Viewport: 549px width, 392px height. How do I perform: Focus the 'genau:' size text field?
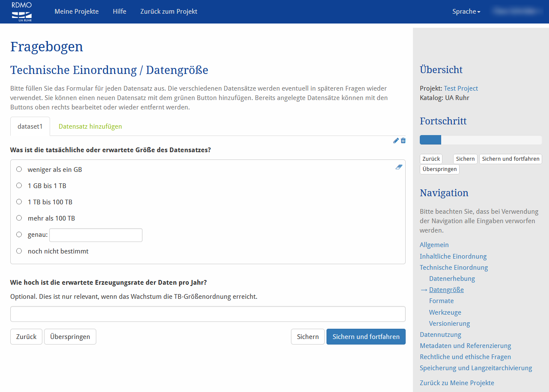tap(96, 235)
